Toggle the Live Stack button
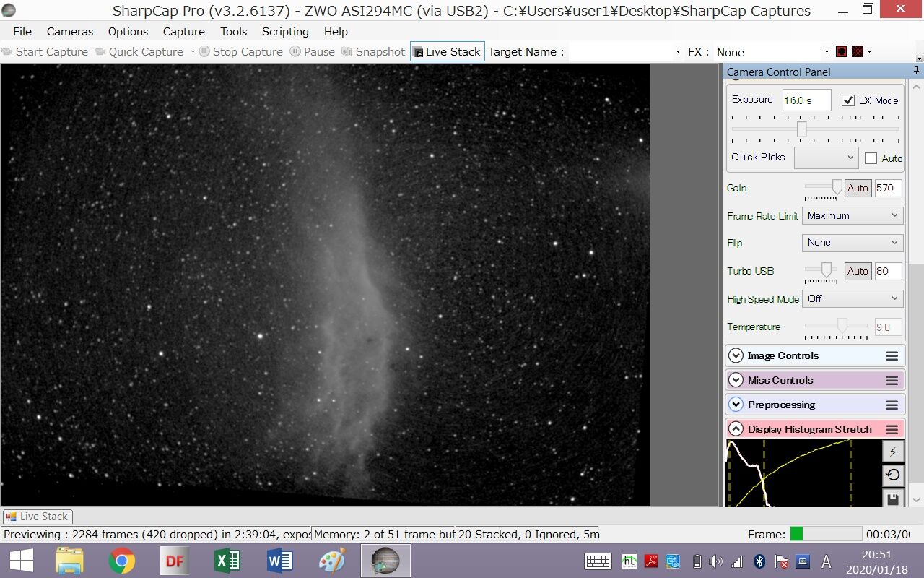 448,52
